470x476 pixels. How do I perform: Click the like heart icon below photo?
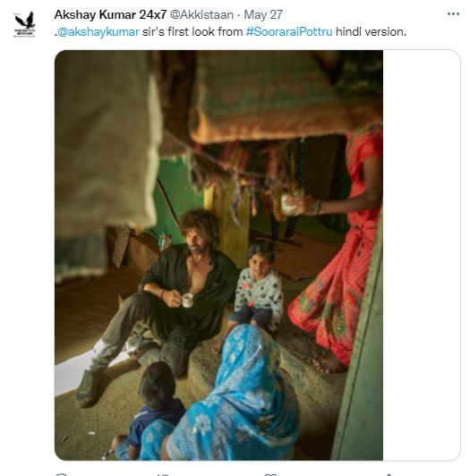(x=270, y=474)
